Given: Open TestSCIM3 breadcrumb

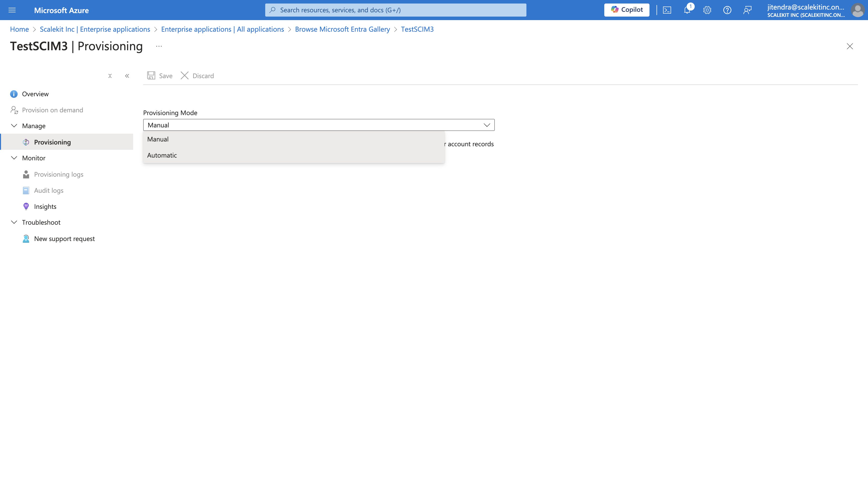Looking at the screenshot, I should (x=417, y=29).
